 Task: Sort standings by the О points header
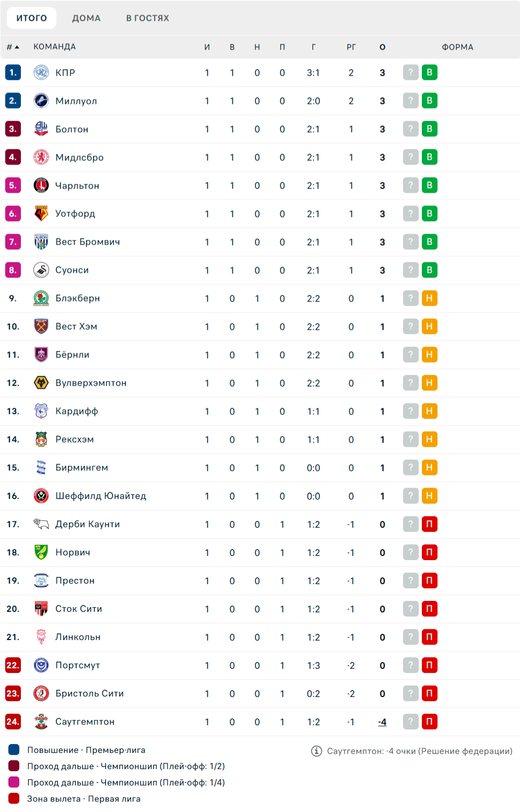[383, 47]
